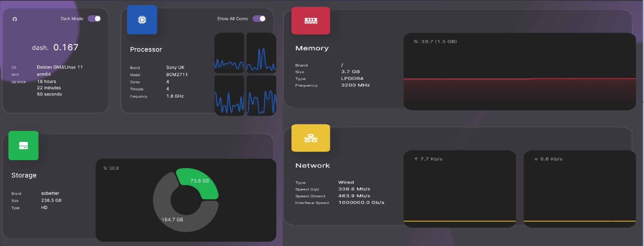Click the yellow Network icon

(310, 138)
